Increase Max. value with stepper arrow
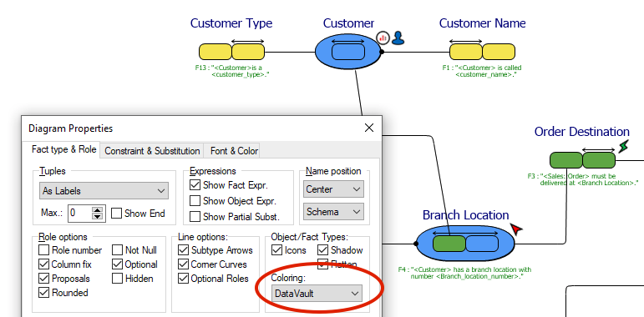The image size is (644, 317). coord(98,210)
